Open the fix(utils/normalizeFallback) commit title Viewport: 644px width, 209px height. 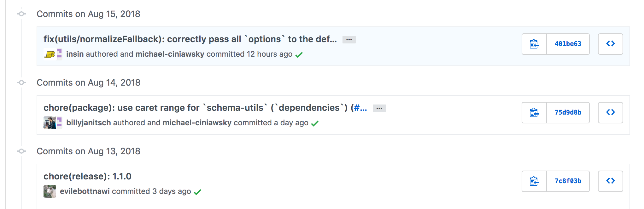click(x=190, y=39)
